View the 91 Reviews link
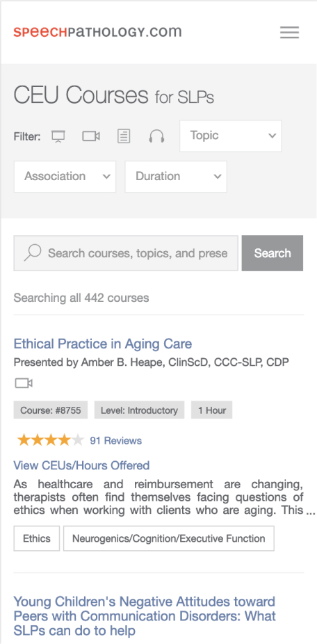The image size is (317, 644). tap(116, 441)
